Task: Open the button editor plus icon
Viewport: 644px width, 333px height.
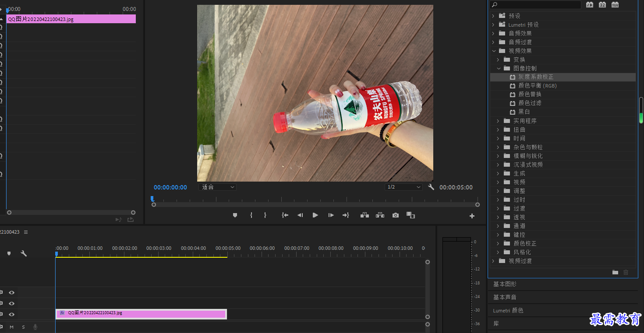Action: pos(472,216)
